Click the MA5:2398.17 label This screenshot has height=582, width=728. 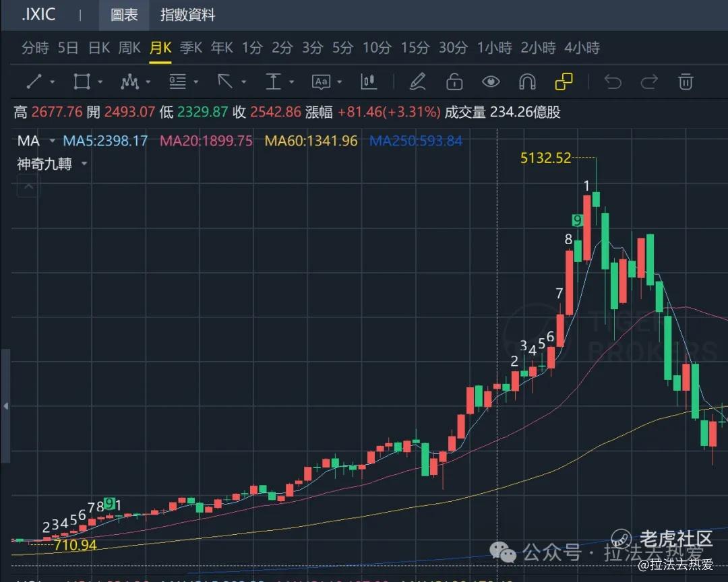tap(105, 141)
